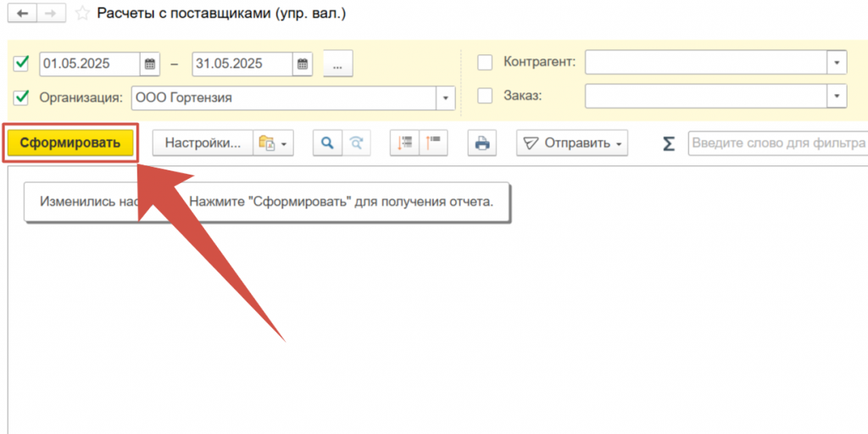Click the back navigation arrow

[21, 14]
